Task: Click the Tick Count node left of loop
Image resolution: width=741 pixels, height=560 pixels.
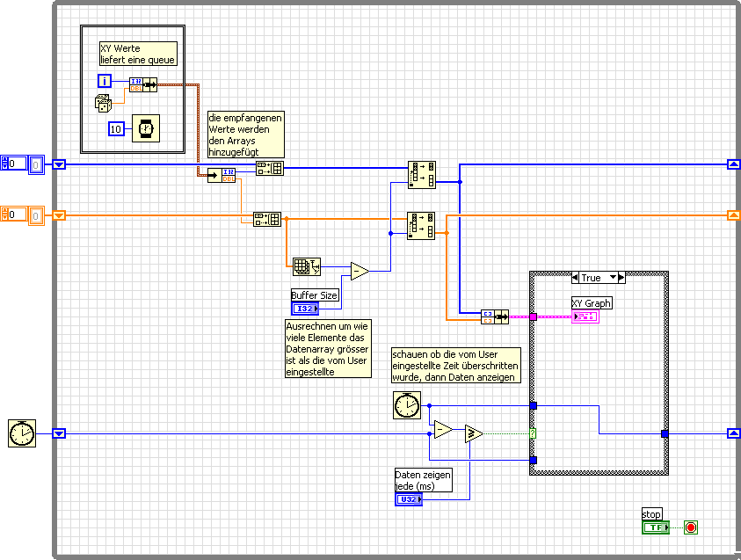Action: tap(22, 433)
